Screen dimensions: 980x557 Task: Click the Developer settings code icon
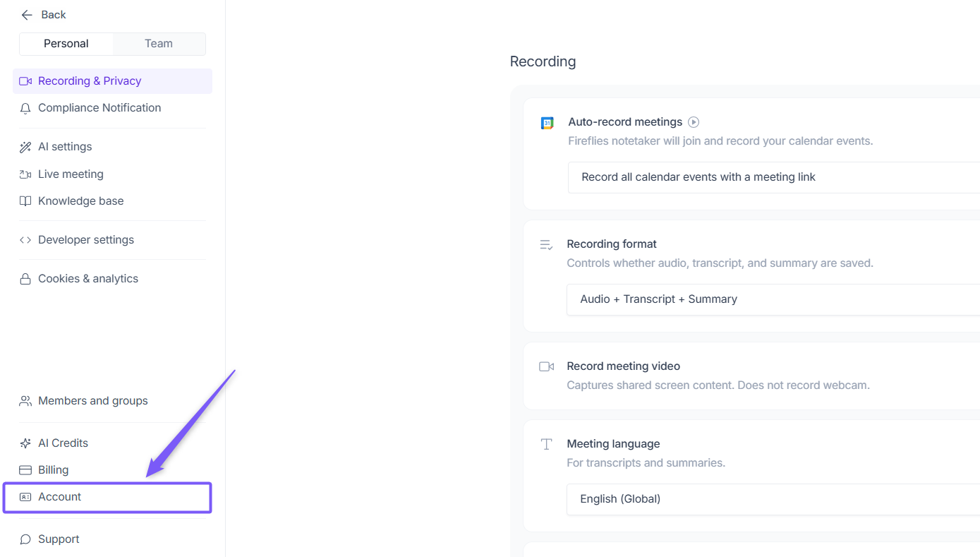[25, 240]
